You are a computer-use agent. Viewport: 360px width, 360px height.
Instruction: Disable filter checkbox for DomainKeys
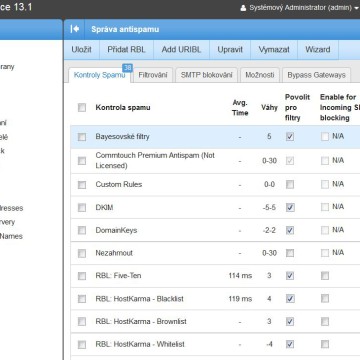[x=290, y=230]
